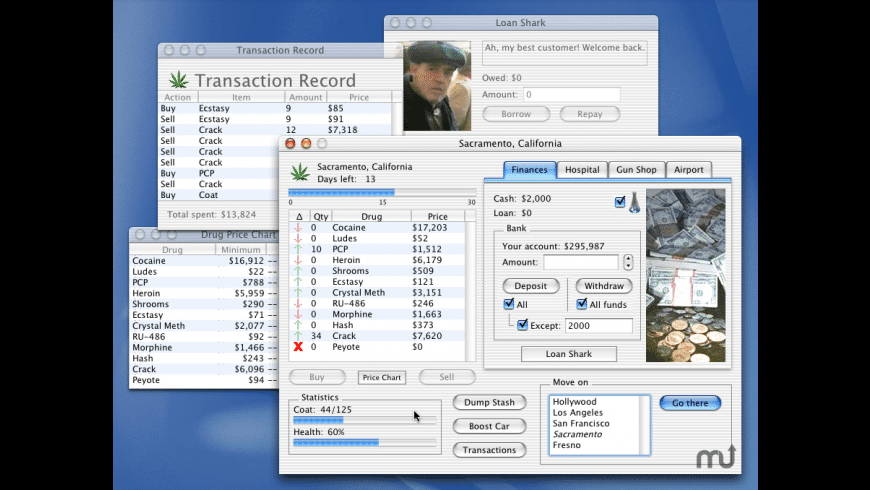
Task: Click Cocaine row in Drug Price Chart
Action: coord(204,261)
